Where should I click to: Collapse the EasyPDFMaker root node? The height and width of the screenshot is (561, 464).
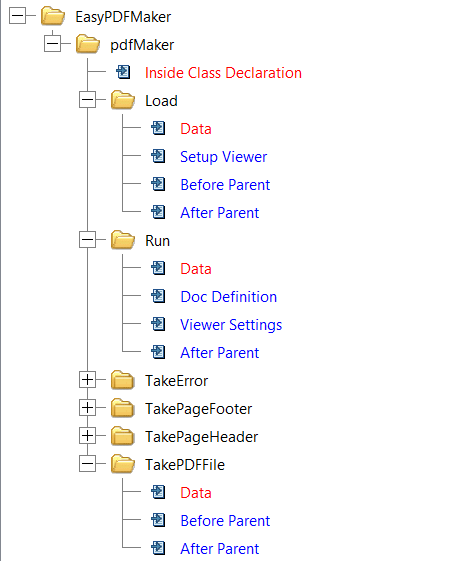17,16
